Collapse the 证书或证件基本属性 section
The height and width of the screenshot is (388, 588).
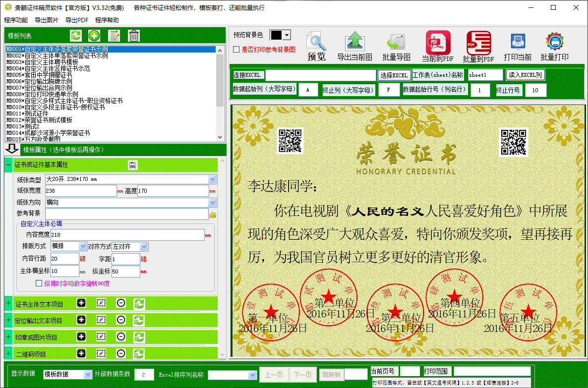8,165
